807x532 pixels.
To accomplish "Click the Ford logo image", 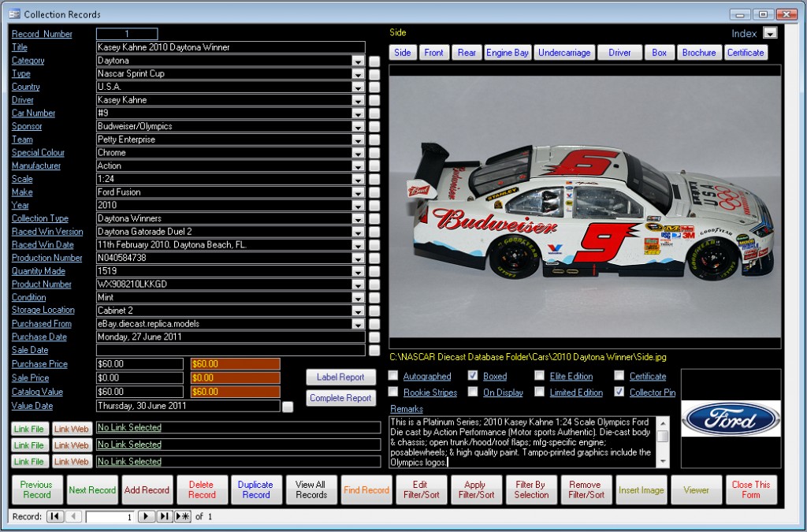I will [731, 419].
